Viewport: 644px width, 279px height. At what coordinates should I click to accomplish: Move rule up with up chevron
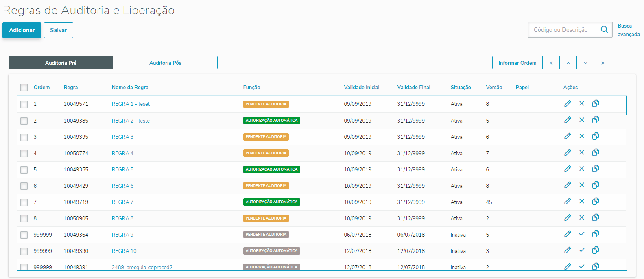(568, 63)
